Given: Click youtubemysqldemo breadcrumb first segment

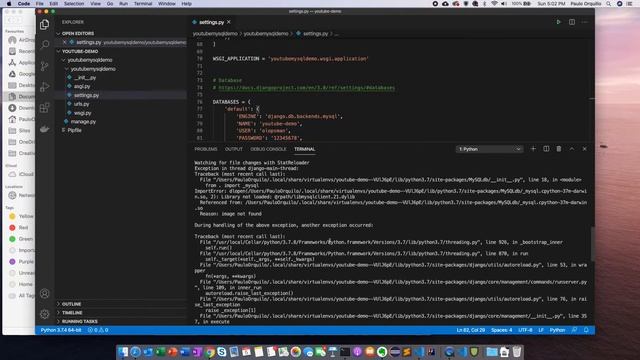Looking at the screenshot, I should click(x=215, y=33).
